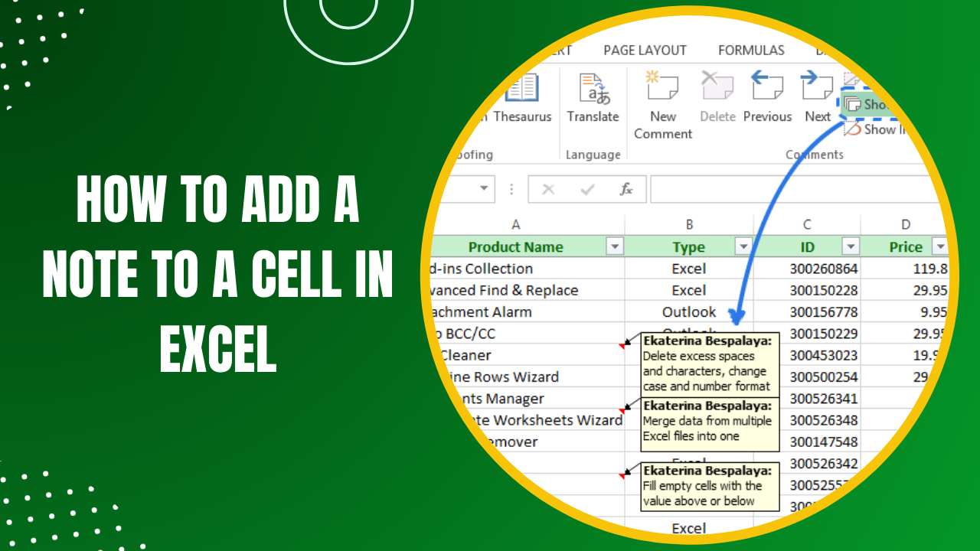This screenshot has height=551, width=980.
Task: Select the Outlook cell beside 300156778
Action: point(689,311)
